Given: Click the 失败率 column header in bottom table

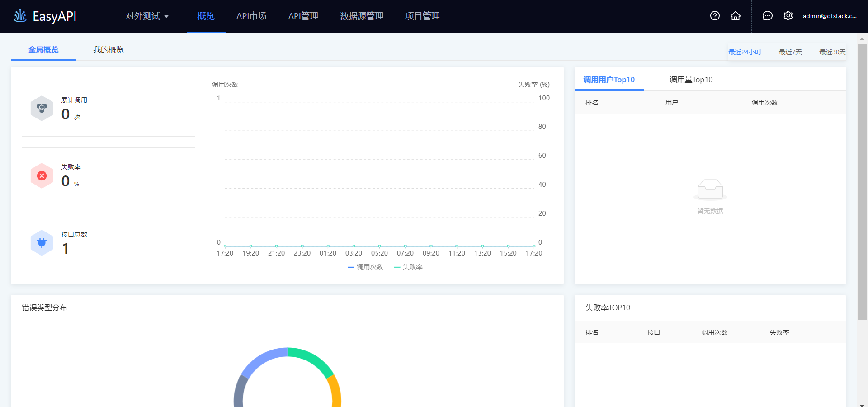Looking at the screenshot, I should 779,332.
